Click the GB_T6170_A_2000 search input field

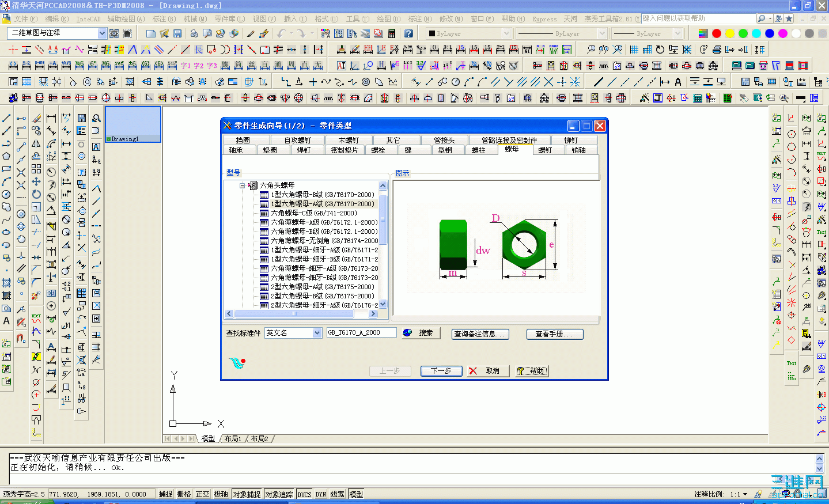[362, 332]
